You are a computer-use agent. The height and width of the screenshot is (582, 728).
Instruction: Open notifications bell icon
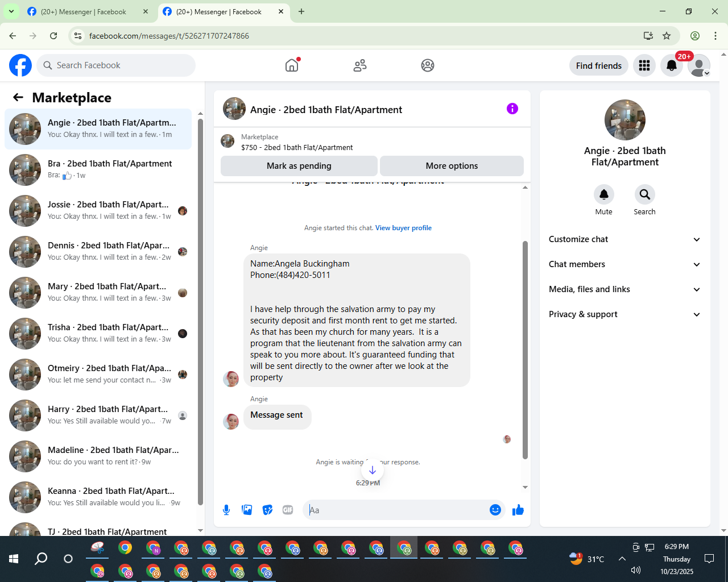[x=672, y=65]
